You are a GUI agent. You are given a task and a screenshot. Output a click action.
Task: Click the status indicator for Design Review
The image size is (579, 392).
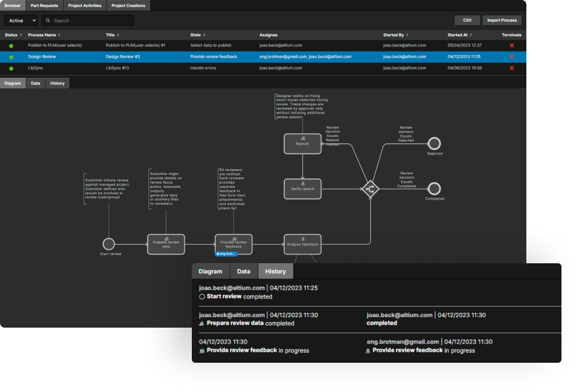12,56
